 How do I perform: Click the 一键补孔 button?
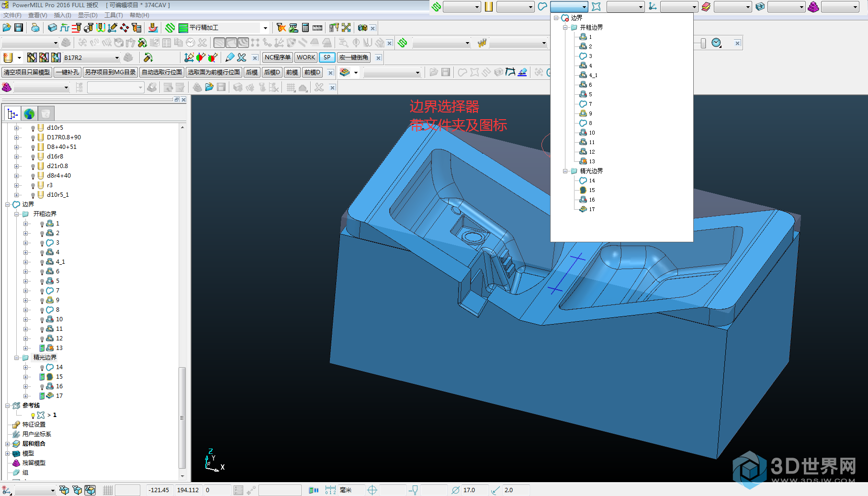(x=67, y=72)
